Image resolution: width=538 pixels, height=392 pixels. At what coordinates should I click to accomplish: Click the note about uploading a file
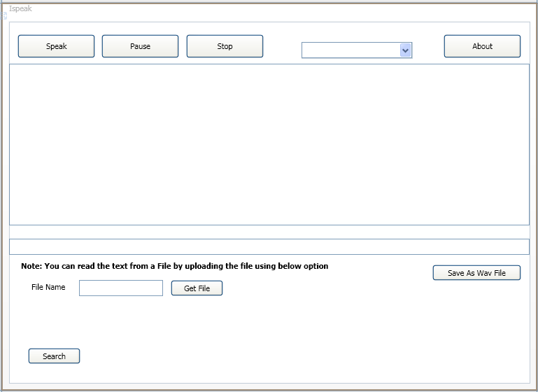pyautogui.click(x=175, y=266)
